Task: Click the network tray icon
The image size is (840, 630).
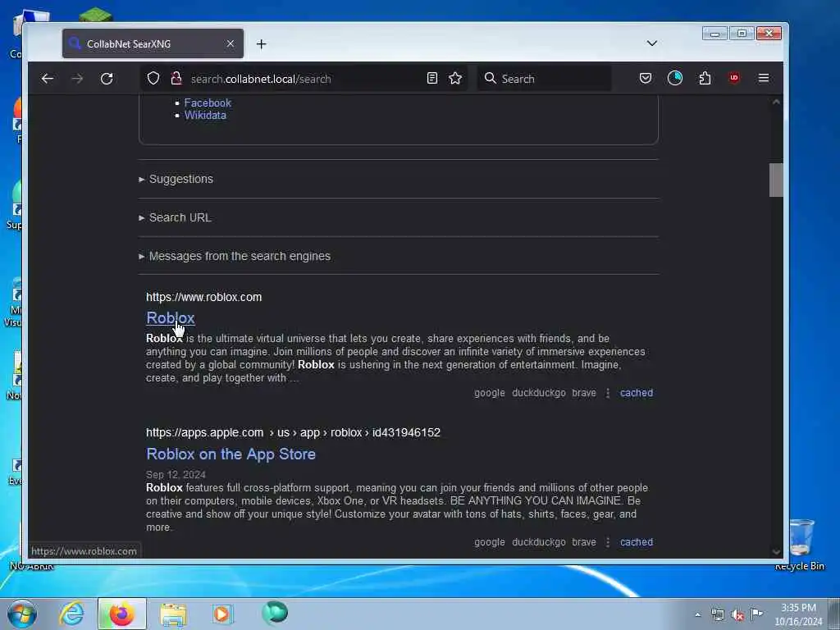Action: [x=717, y=614]
